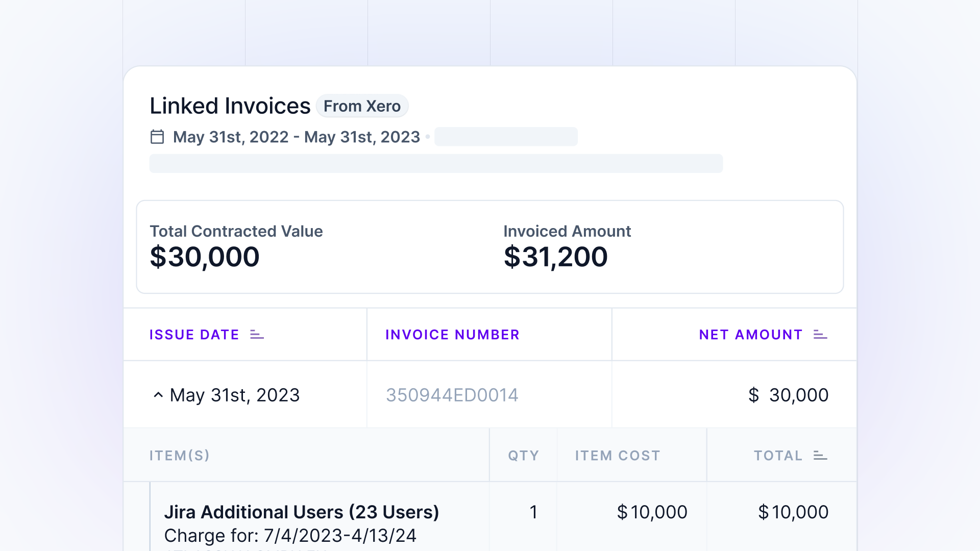Select the INVOICE NUMBER column header
The width and height of the screenshot is (980, 551).
(452, 335)
